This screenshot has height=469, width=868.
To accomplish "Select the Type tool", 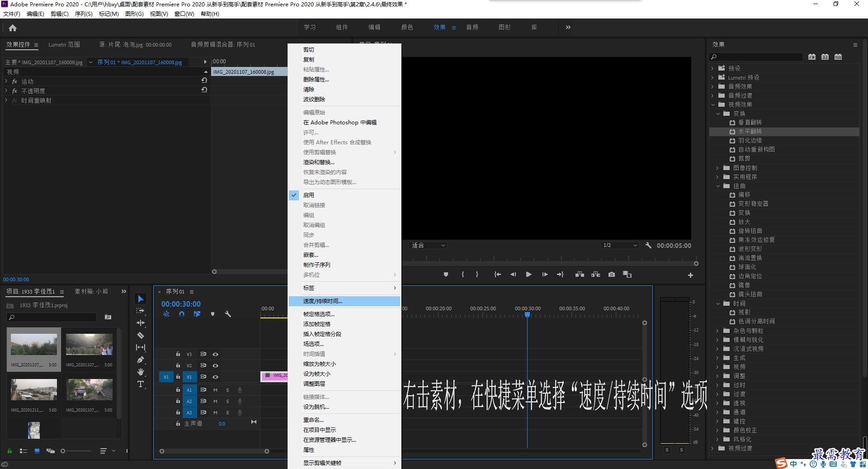I will coord(141,384).
